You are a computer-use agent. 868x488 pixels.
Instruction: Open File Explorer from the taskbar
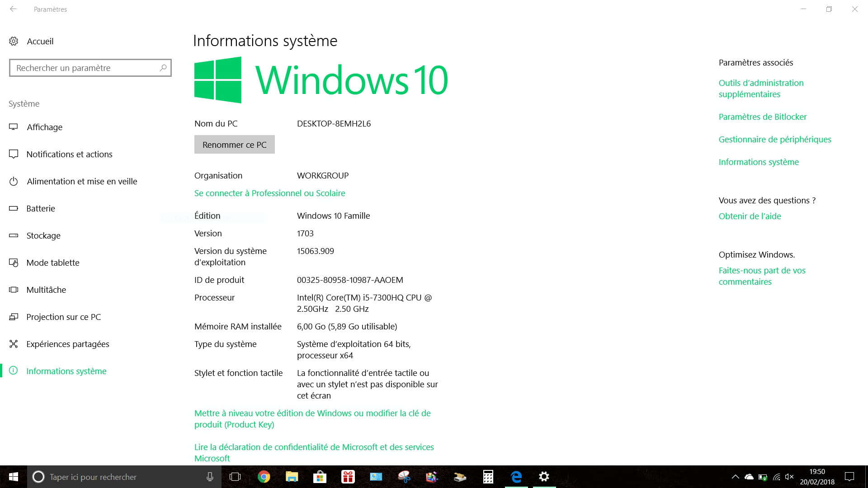point(292,477)
